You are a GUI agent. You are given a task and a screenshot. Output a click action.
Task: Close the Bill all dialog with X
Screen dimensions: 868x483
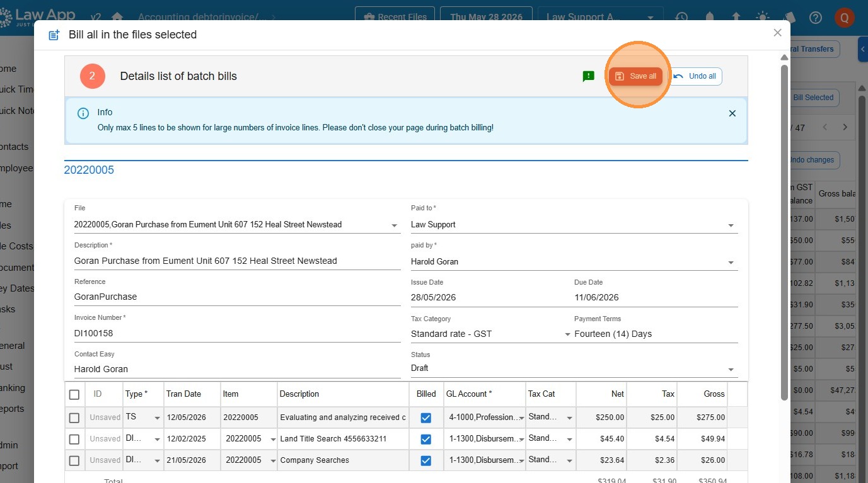click(777, 33)
